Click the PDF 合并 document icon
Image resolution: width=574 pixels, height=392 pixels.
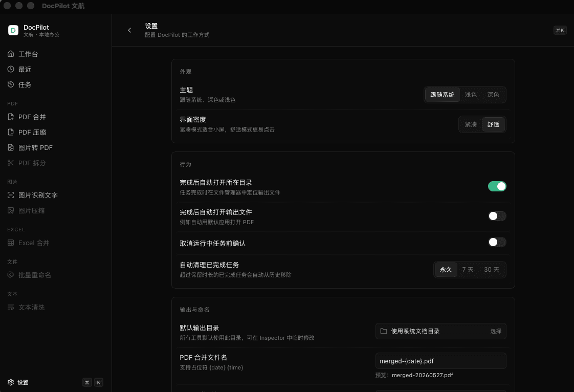tap(11, 117)
